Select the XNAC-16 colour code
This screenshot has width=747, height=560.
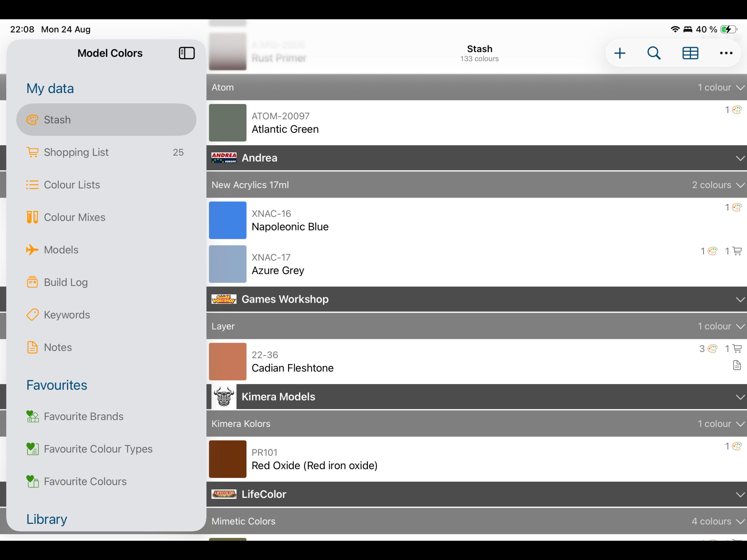click(x=271, y=214)
